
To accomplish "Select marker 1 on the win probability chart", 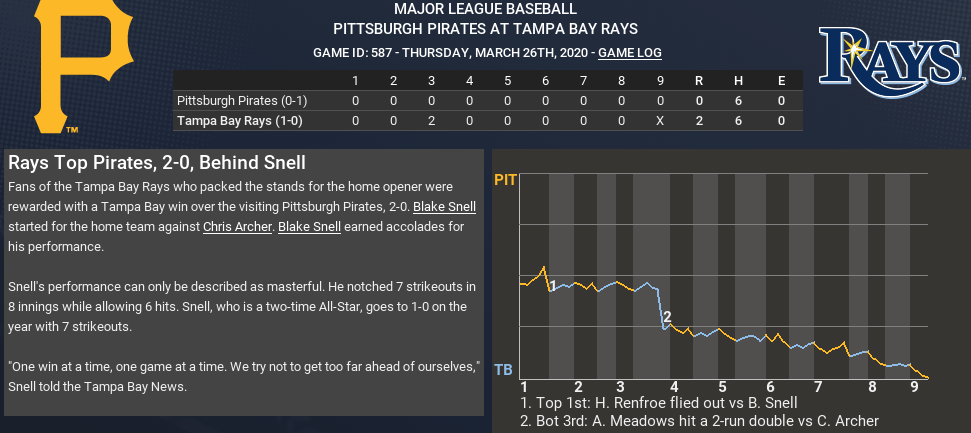I will [x=552, y=285].
